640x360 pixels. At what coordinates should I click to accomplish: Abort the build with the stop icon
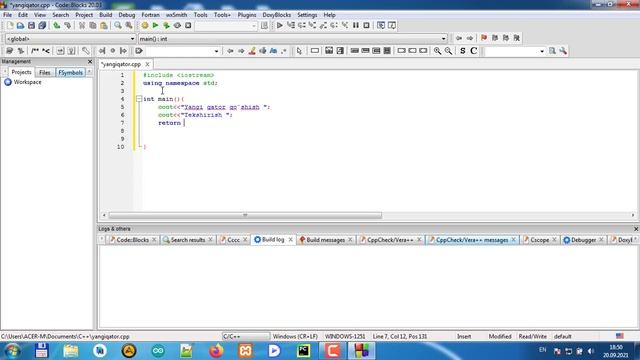click(x=188, y=25)
